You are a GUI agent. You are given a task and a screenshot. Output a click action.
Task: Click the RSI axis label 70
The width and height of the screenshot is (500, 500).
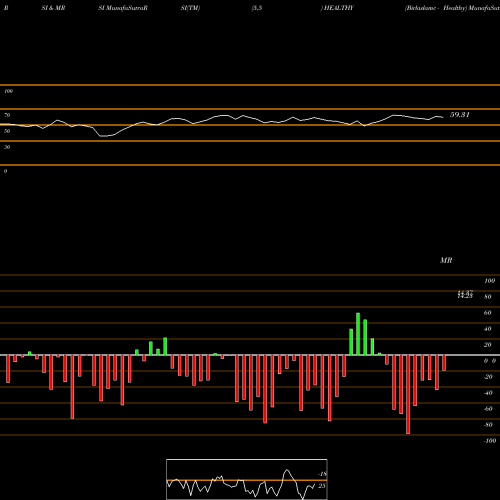point(7,115)
